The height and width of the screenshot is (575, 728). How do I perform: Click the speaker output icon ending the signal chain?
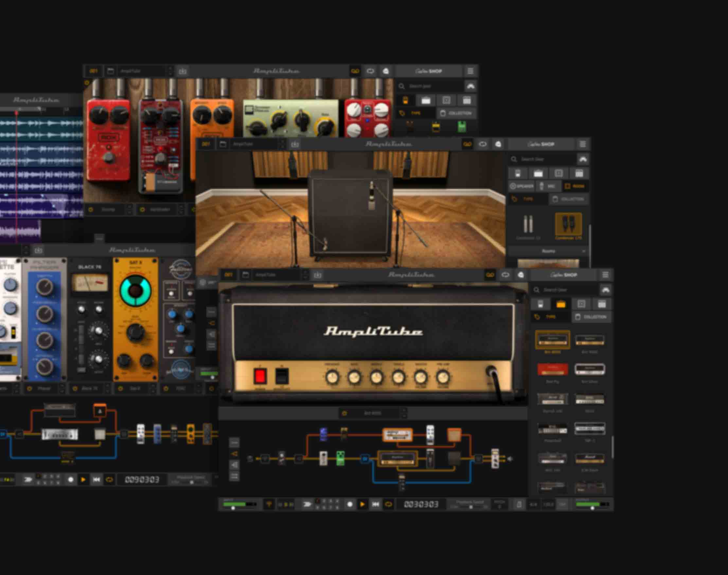510,459
